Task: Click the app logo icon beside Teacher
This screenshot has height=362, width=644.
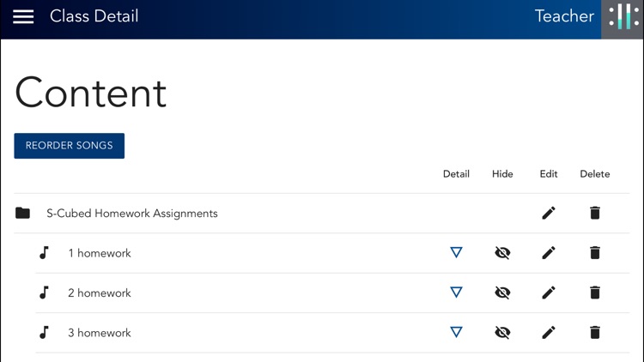Action: click(x=623, y=17)
